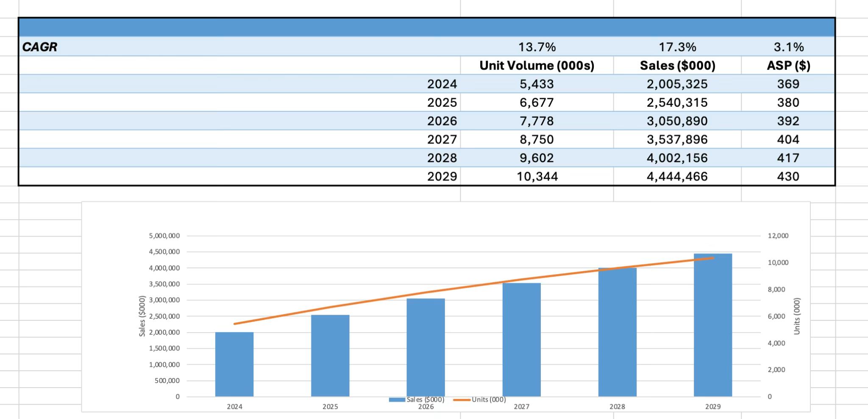The image size is (868, 419).
Task: Click the orange Units line in chart
Action: (473, 291)
